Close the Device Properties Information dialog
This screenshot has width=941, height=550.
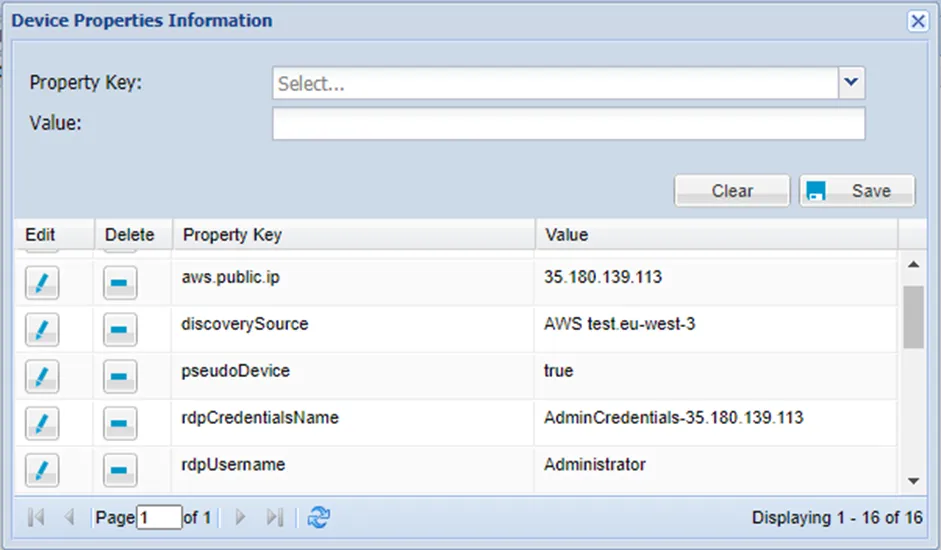(918, 21)
